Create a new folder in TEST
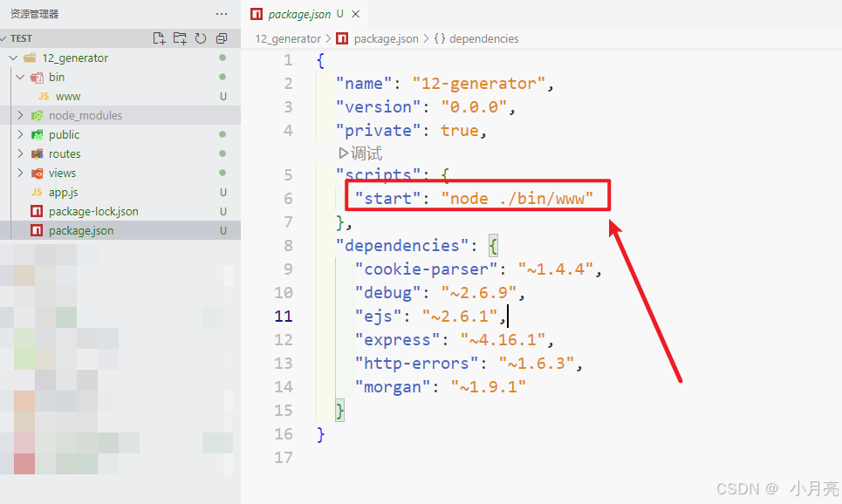Image resolution: width=842 pixels, height=504 pixels. (180, 38)
